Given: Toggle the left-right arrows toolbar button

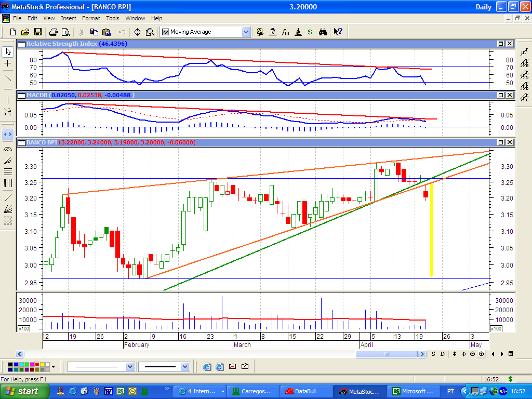Looking at the screenshot, I should pos(8,135).
